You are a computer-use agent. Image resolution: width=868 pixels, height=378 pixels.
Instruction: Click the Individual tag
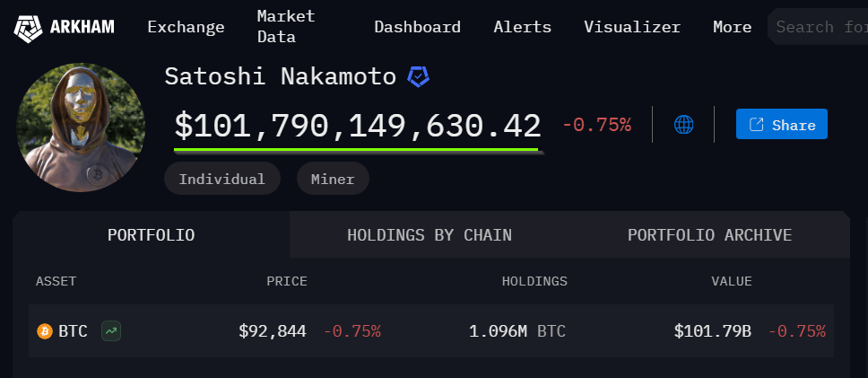click(221, 179)
